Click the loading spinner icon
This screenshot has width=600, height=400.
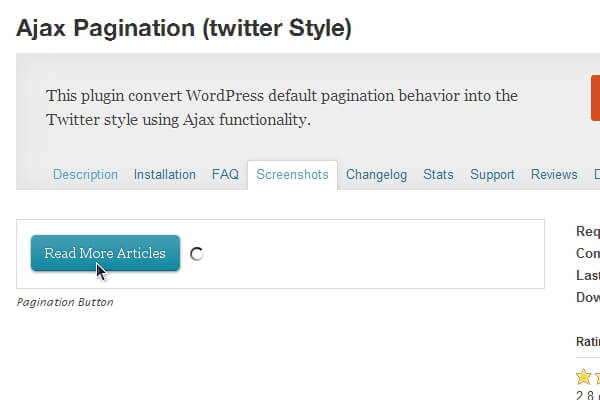click(x=197, y=254)
